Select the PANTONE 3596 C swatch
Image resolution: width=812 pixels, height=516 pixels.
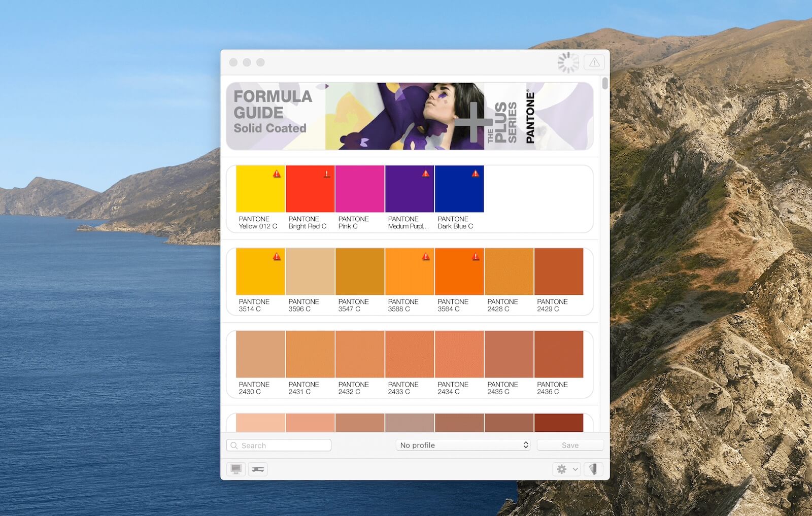click(x=310, y=271)
